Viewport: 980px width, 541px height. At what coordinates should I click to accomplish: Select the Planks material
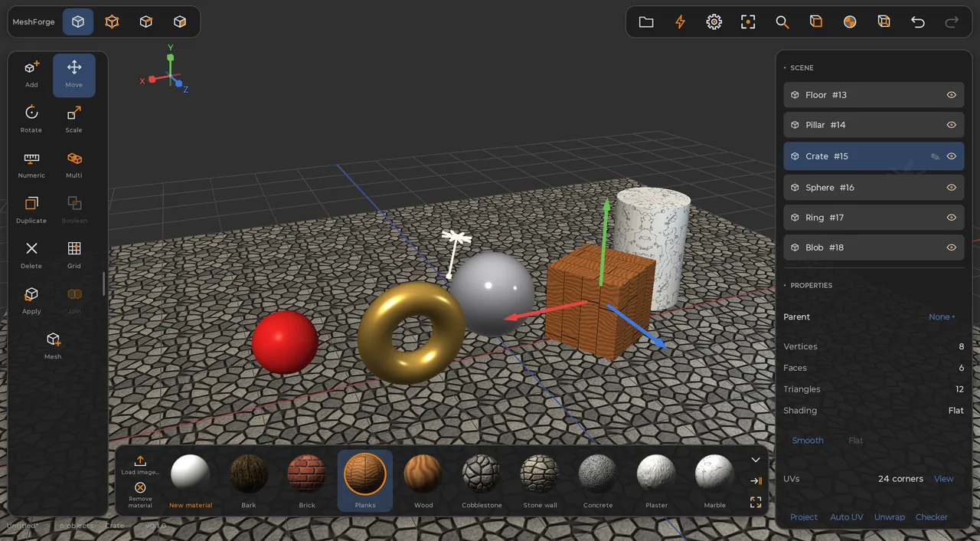[365, 480]
